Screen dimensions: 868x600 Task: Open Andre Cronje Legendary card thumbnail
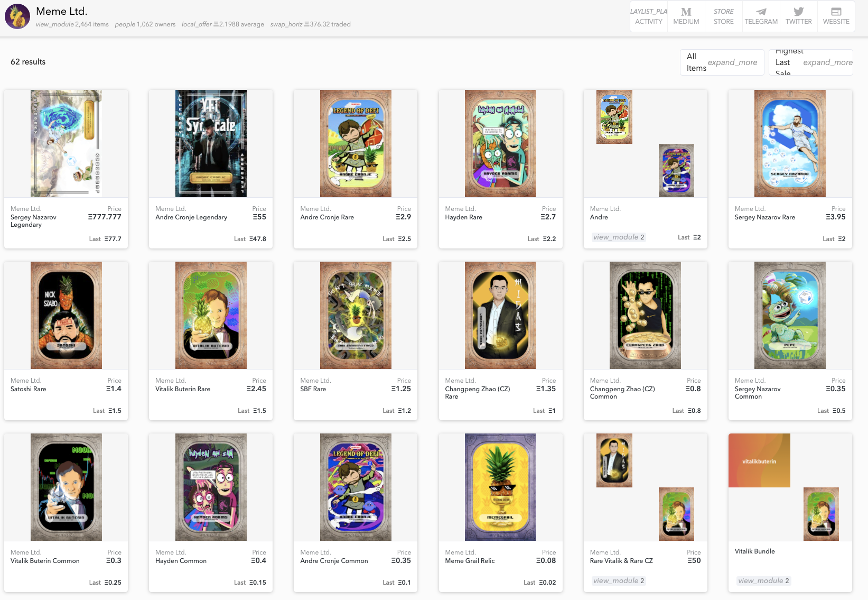(x=211, y=143)
